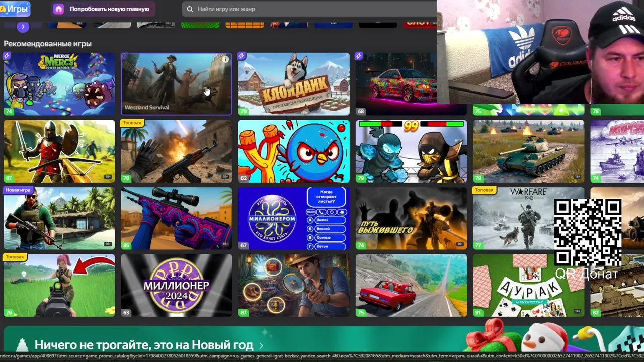Click the lightning icon on neon car card
The width and height of the screenshot is (644, 362).
pos(359,56)
